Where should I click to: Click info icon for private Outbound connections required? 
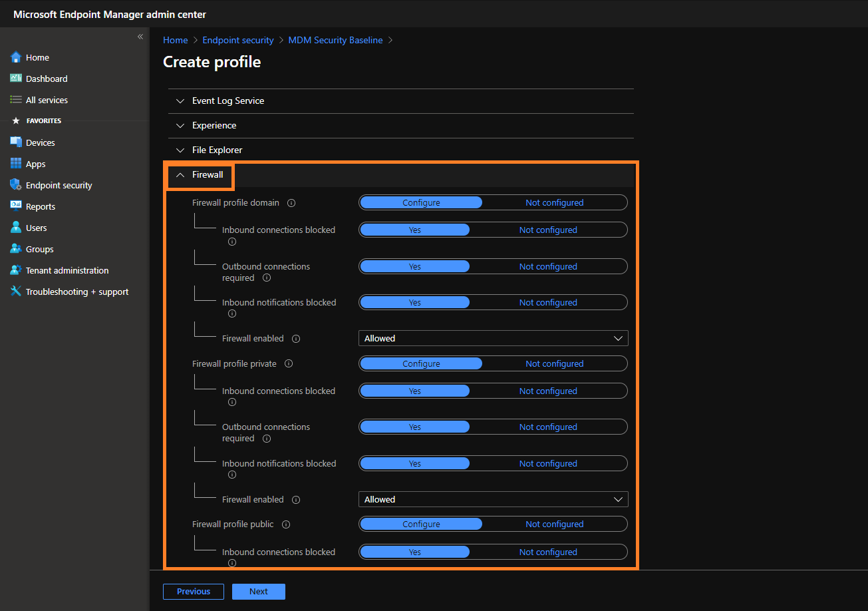click(x=267, y=439)
